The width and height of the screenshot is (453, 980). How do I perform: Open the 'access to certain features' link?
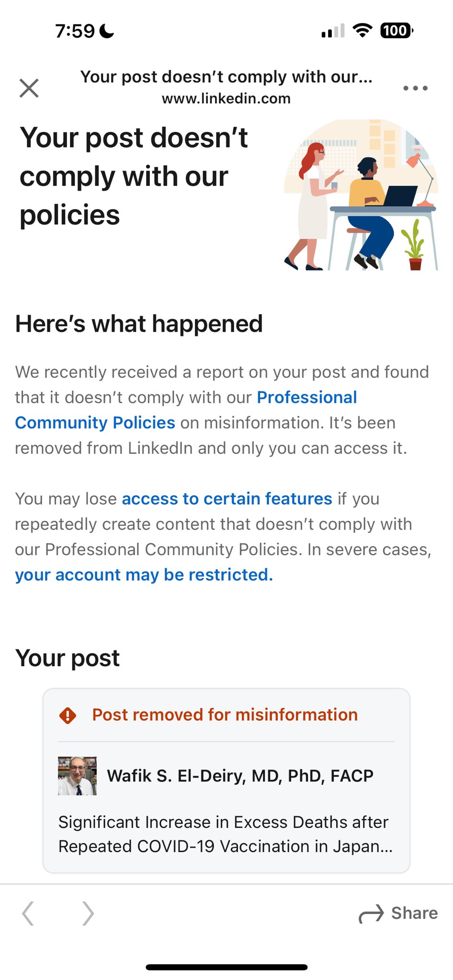click(x=227, y=499)
